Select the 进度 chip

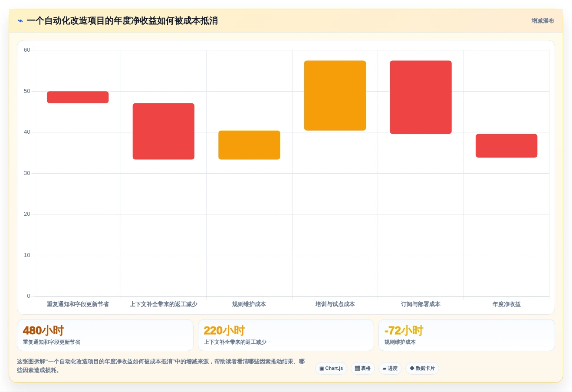(390, 369)
